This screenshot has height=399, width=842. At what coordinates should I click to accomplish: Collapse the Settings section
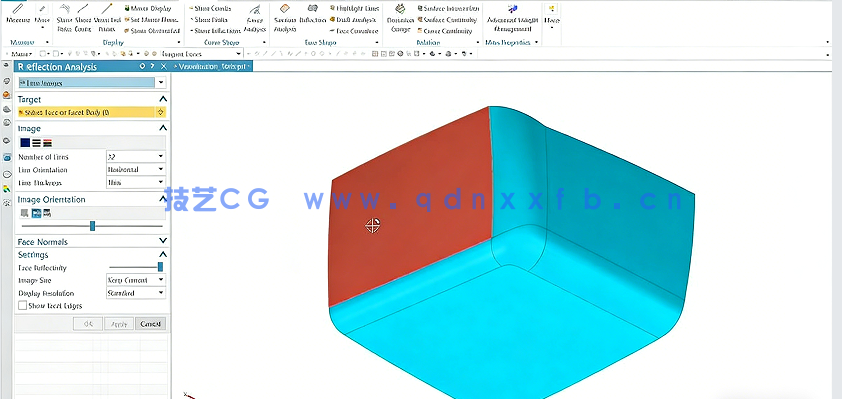pyautogui.click(x=163, y=255)
